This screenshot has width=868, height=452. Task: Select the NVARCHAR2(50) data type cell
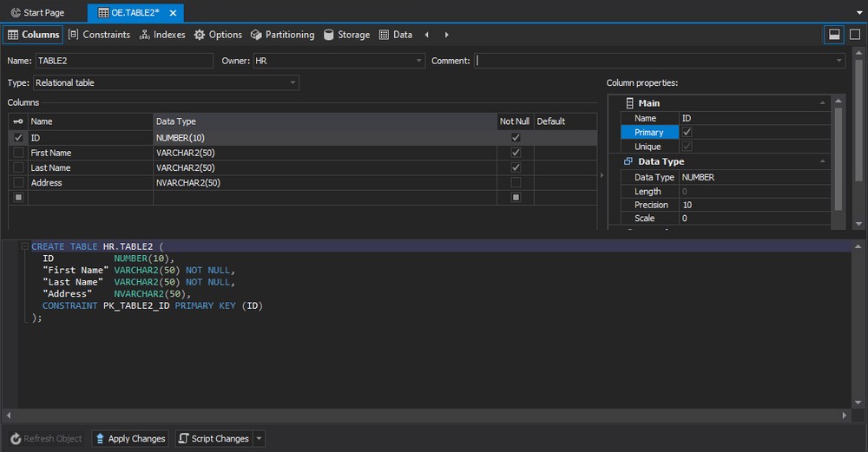325,182
